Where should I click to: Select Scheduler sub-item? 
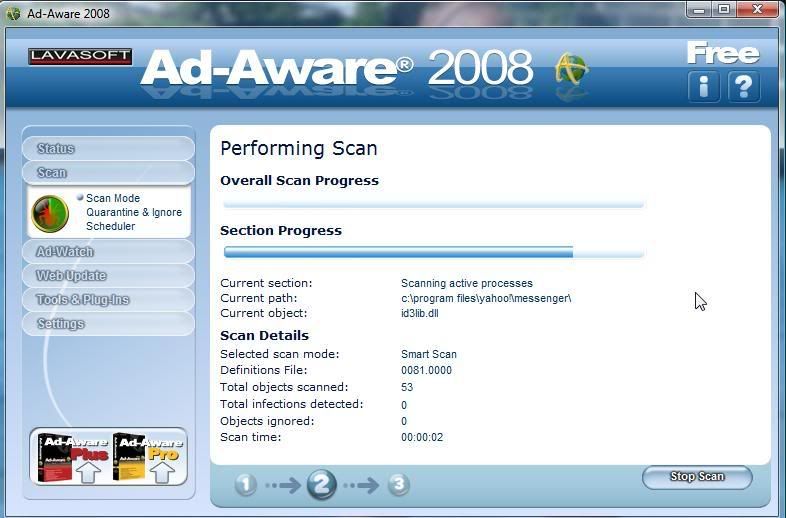pos(110,226)
